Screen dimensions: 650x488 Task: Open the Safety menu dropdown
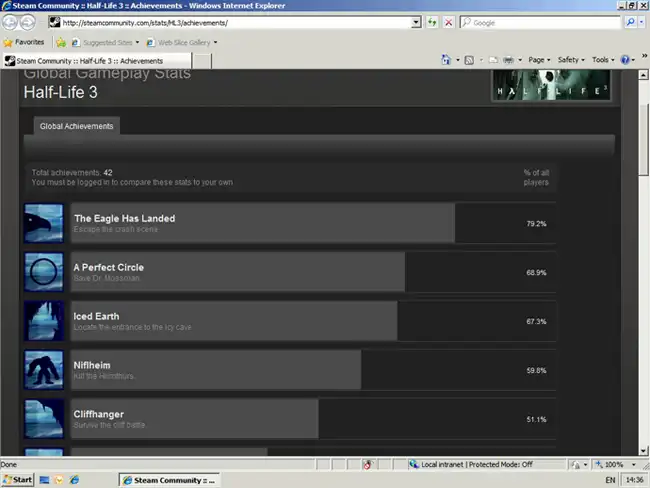pyautogui.click(x=571, y=60)
